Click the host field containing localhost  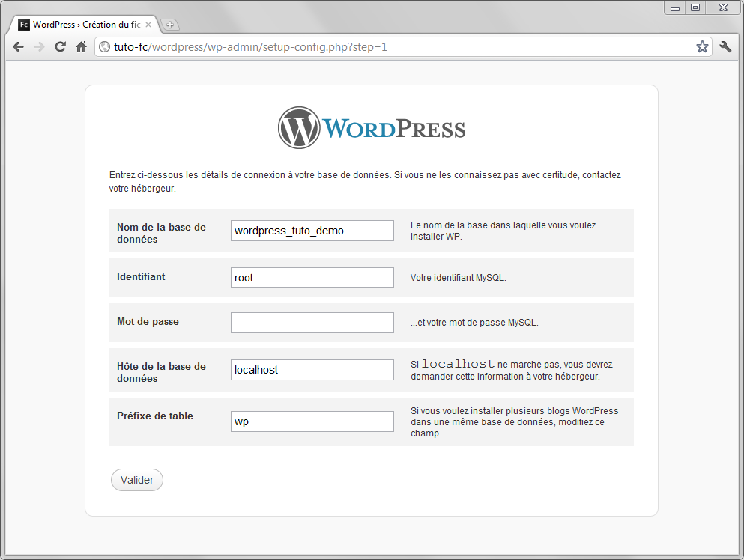coord(312,370)
